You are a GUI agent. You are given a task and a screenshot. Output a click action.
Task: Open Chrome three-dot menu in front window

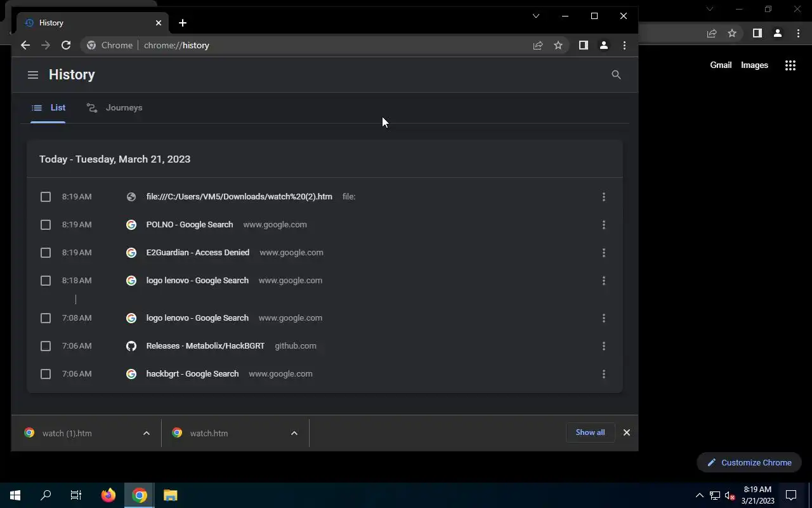tap(625, 45)
